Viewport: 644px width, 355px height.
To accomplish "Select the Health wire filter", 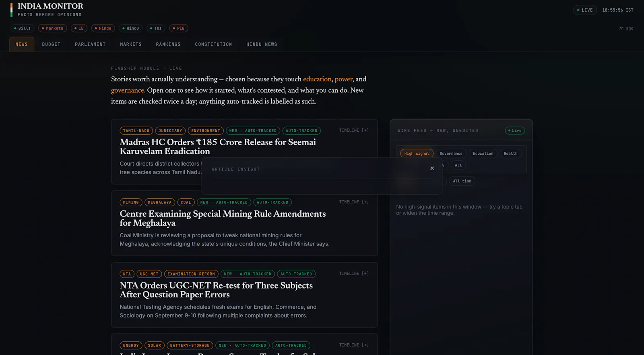I will [510, 154].
